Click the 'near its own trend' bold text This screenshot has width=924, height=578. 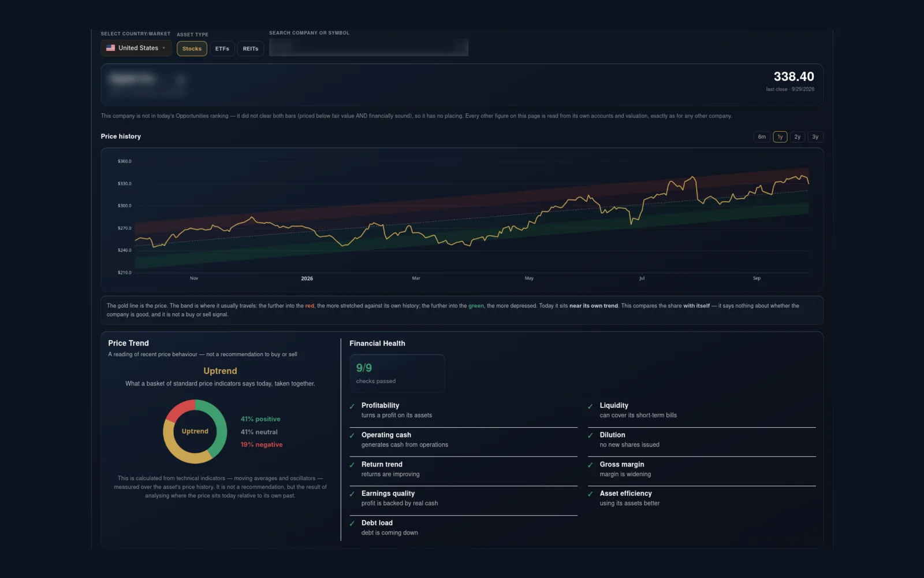coord(594,306)
